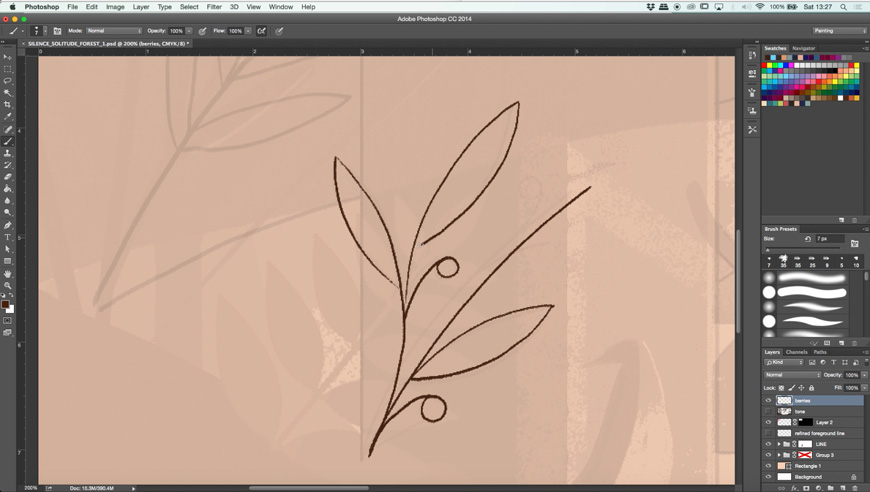This screenshot has height=492, width=870.
Task: Select the Rectangular Marquee tool
Action: pos(7,69)
